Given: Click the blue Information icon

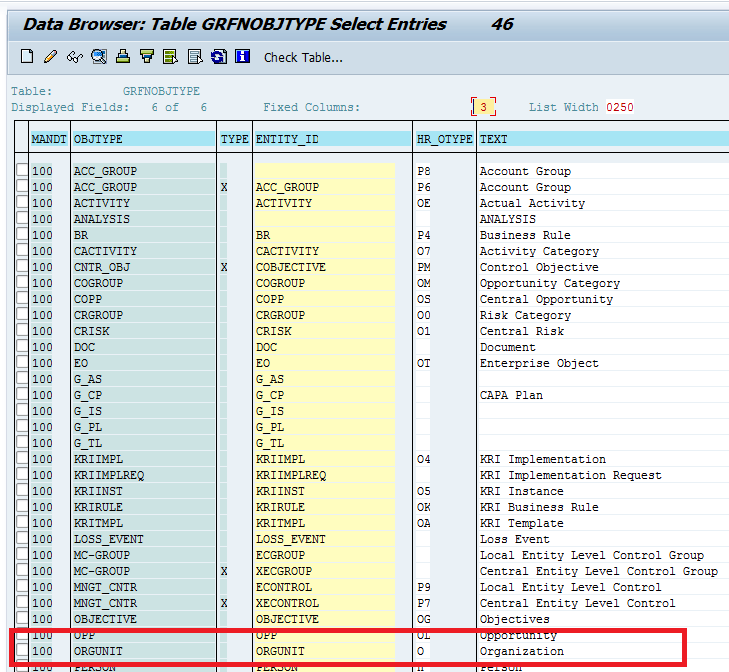Looking at the screenshot, I should pos(241,57).
